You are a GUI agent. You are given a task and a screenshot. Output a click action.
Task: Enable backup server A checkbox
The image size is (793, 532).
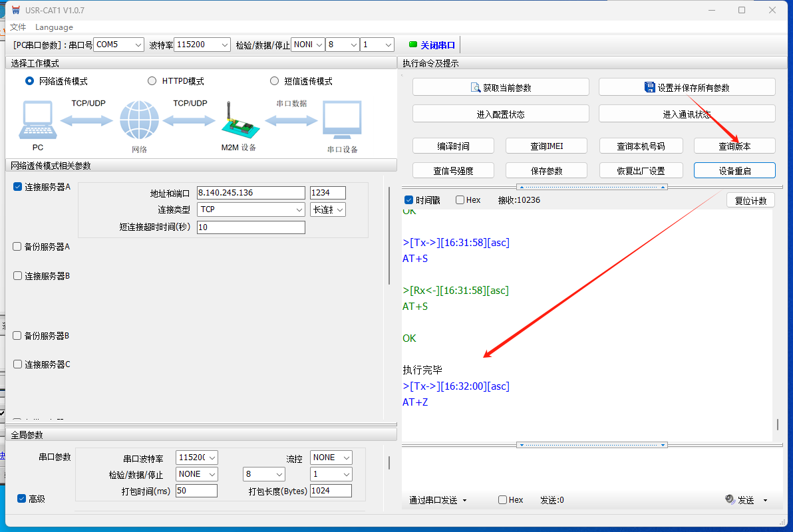coord(17,247)
